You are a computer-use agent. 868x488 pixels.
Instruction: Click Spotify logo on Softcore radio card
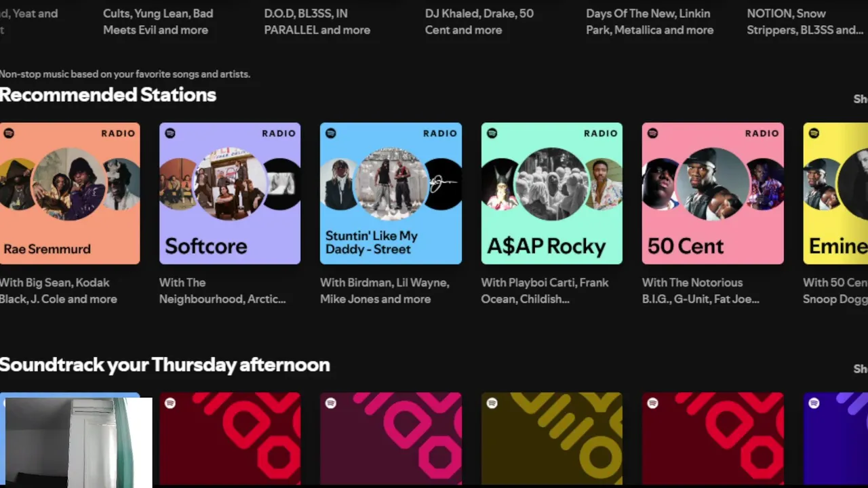coord(170,134)
